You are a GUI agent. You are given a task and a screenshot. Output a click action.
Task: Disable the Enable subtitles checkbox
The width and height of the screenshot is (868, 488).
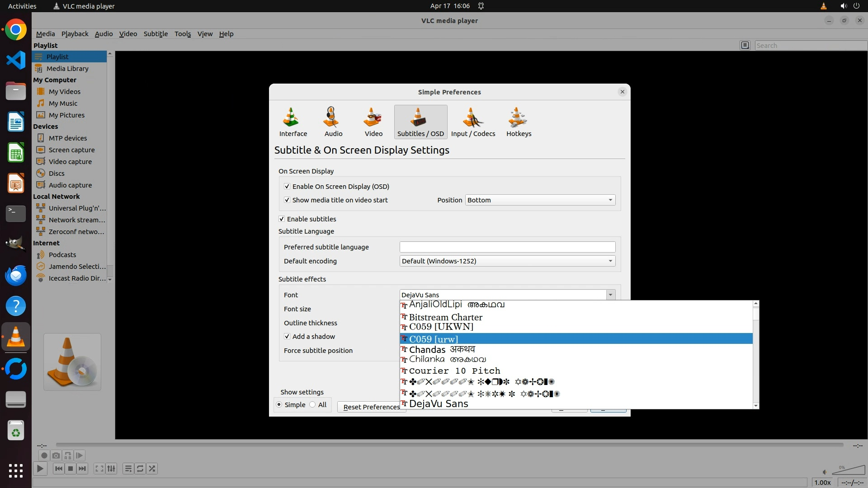(282, 219)
